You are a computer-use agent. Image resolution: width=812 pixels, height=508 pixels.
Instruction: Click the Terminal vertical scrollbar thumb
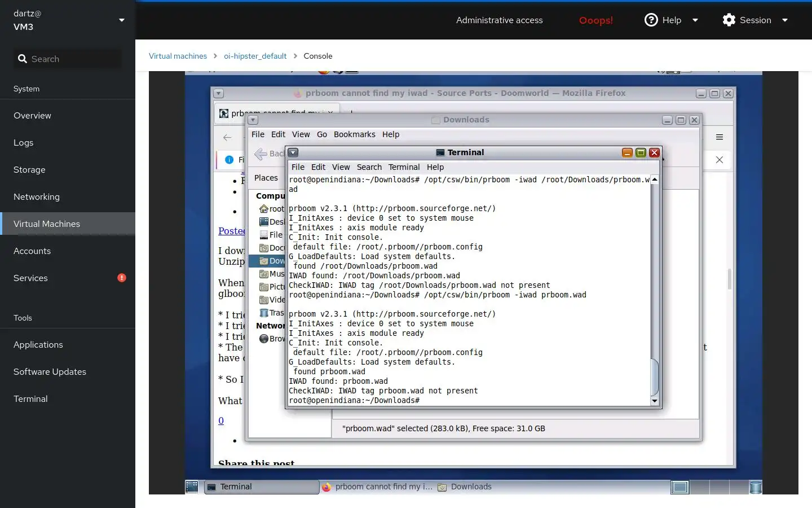point(655,377)
